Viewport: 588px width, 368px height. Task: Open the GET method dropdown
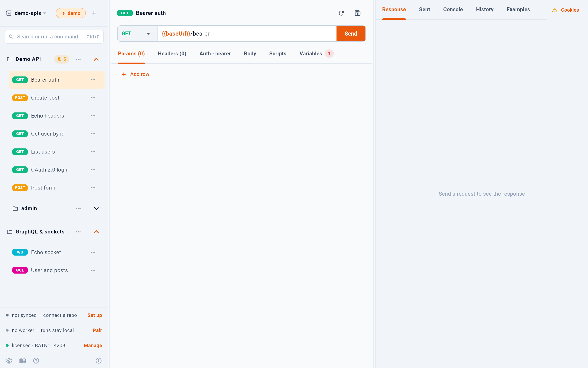coord(138,34)
